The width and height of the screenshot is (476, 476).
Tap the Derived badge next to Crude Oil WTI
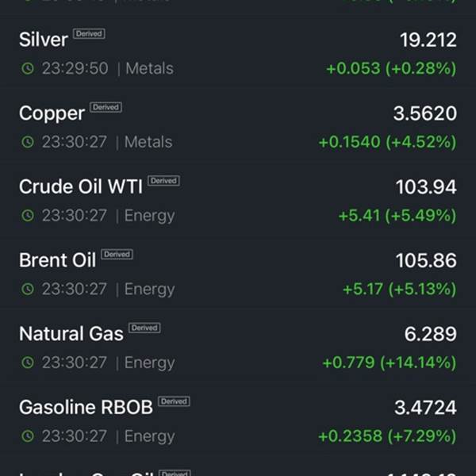point(164,181)
